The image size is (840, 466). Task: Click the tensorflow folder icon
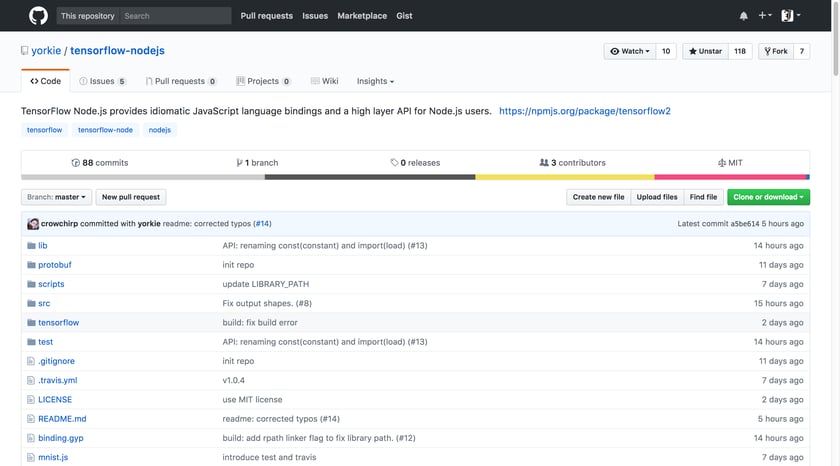(31, 323)
